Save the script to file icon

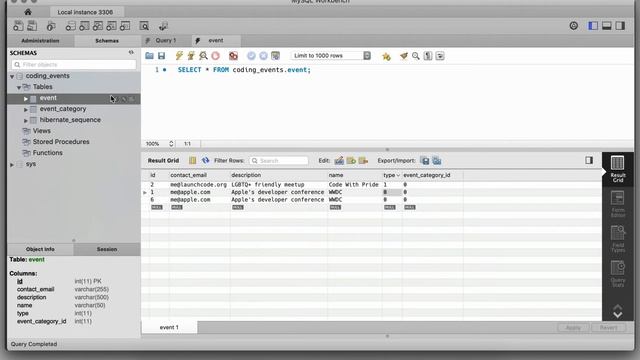(x=162, y=56)
